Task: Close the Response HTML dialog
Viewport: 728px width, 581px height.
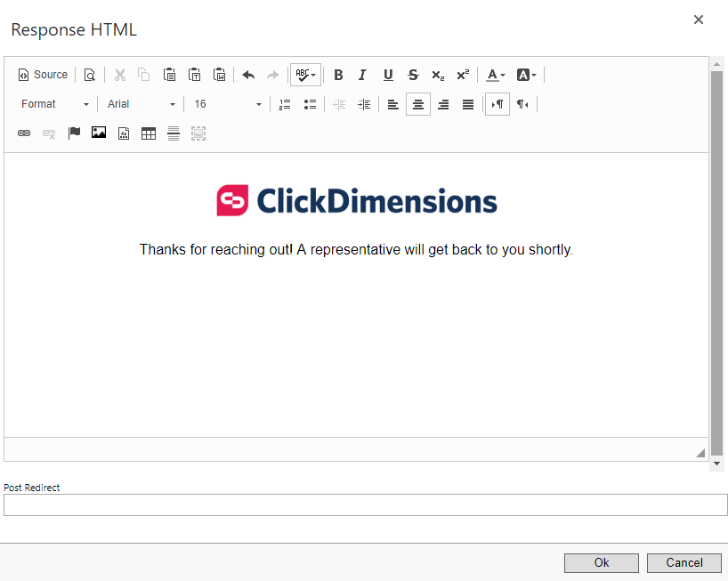Action: pos(699,20)
